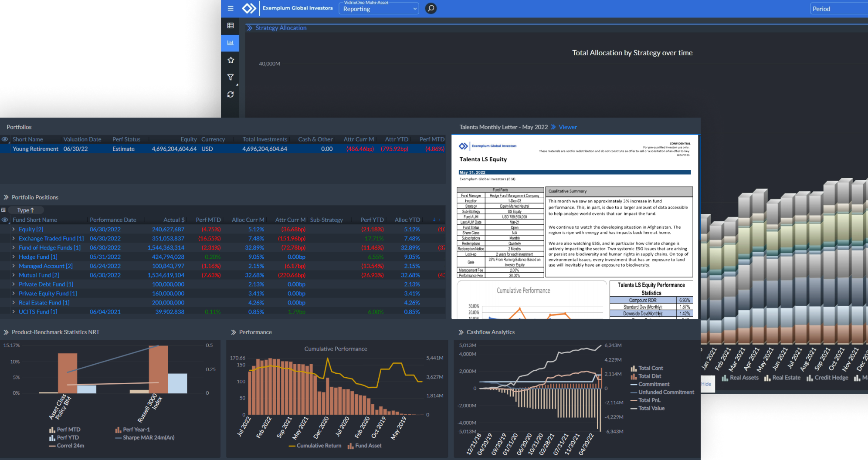Click Fund Asset legend icon

tap(350, 446)
